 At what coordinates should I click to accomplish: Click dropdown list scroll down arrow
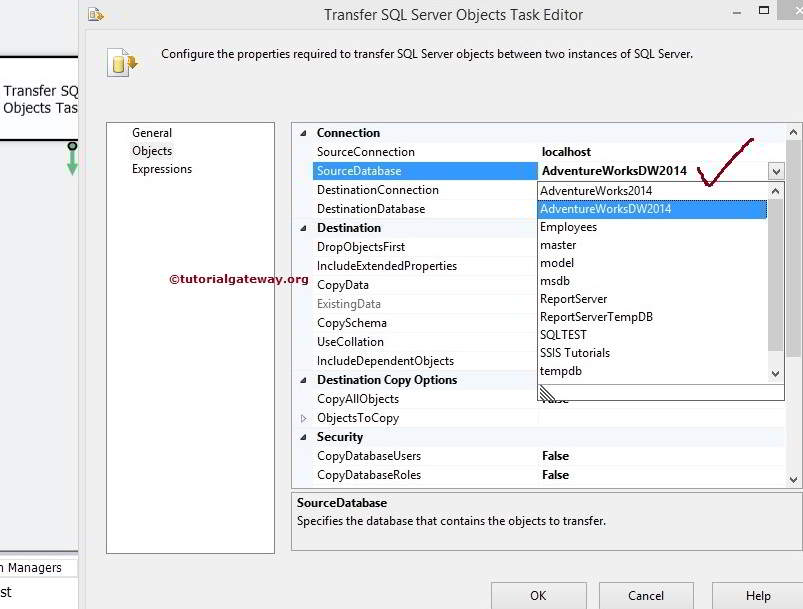(775, 374)
